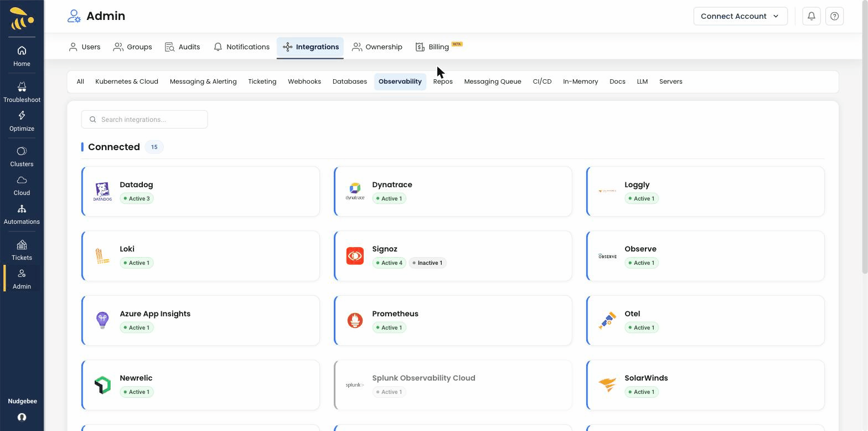Screen dimensions: 868x431
Task: Go to Clusters in sidebar
Action: click(x=22, y=157)
